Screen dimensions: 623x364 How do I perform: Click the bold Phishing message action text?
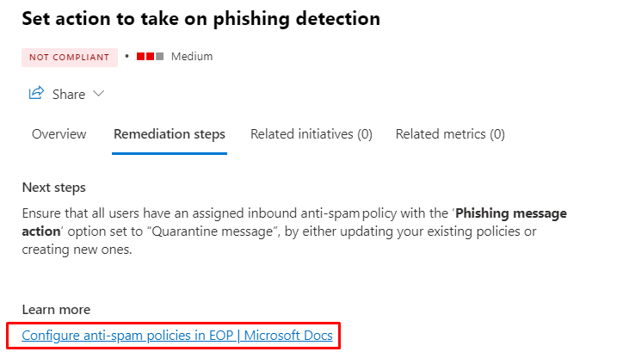511,213
